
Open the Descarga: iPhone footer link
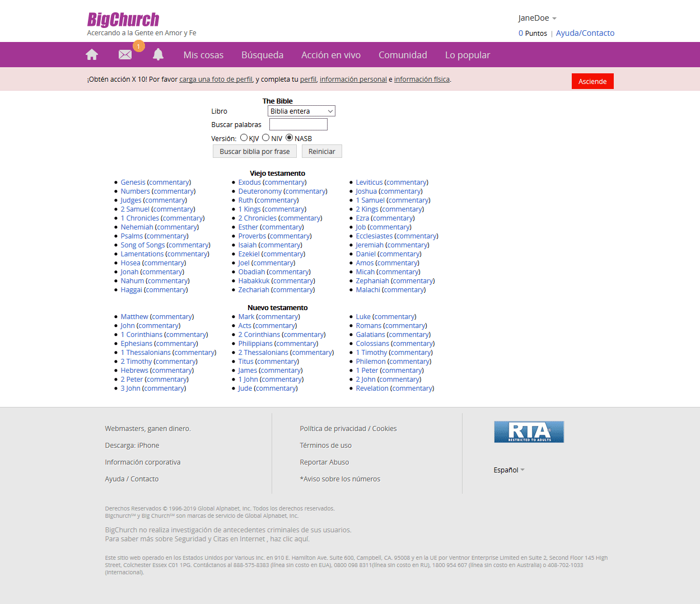(x=132, y=446)
